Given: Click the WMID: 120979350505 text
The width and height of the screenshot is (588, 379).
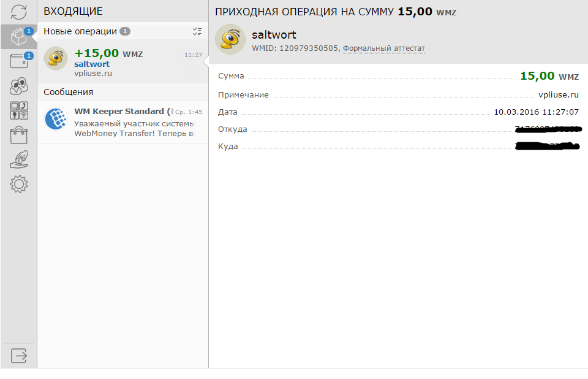Looking at the screenshot, I should 295,48.
